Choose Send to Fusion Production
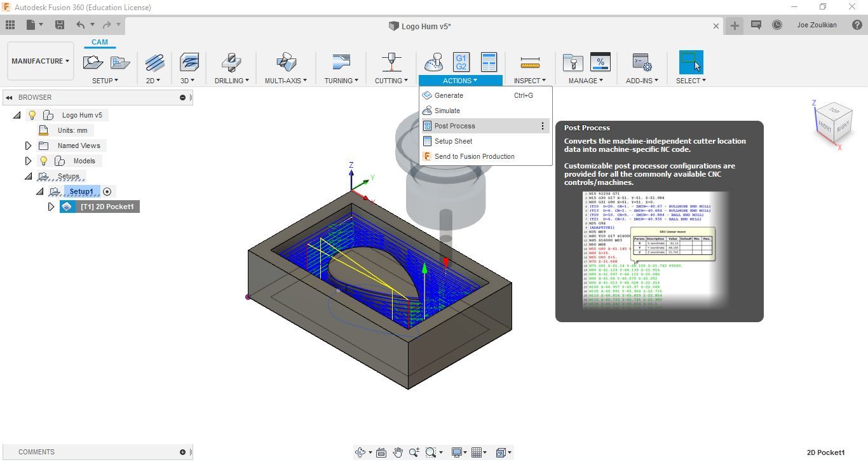868x462 pixels. pos(485,156)
